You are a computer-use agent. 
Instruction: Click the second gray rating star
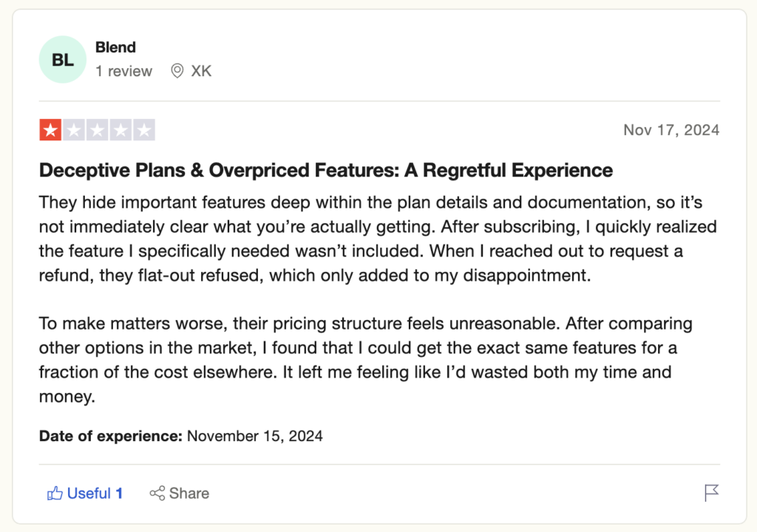click(74, 131)
